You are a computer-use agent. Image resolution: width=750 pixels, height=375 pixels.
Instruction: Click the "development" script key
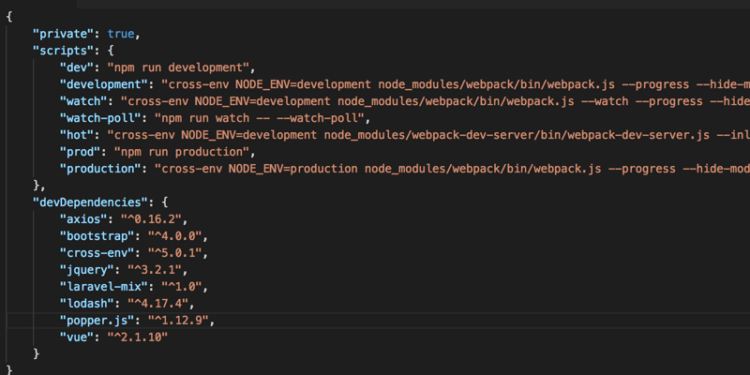click(x=103, y=84)
